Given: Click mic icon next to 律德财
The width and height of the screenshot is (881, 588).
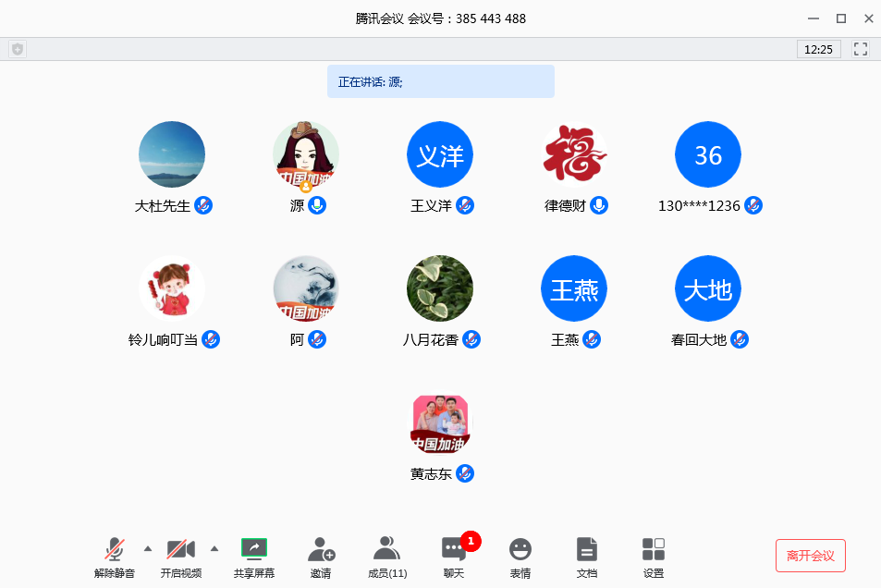Looking at the screenshot, I should [599, 206].
